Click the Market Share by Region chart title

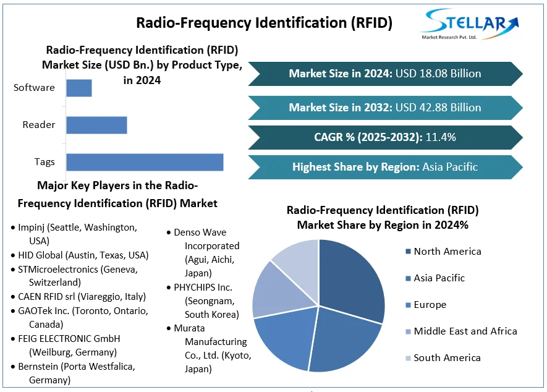point(383,218)
